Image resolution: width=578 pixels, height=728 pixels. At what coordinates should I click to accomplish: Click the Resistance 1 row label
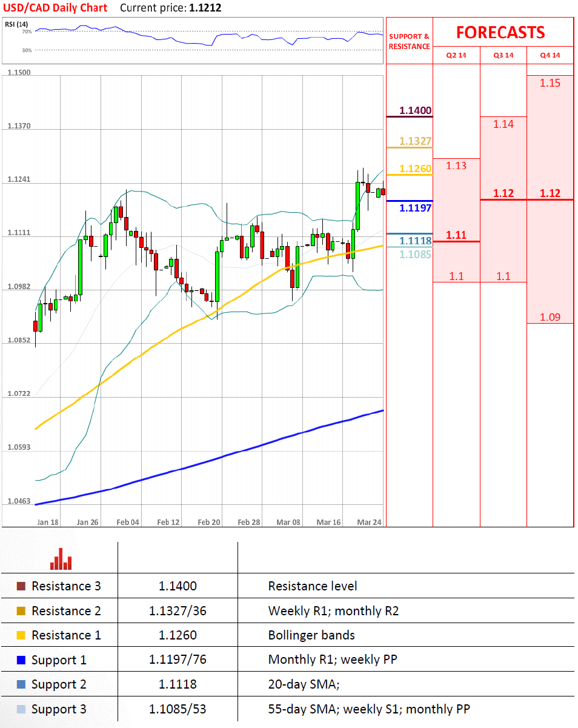pyautogui.click(x=66, y=635)
